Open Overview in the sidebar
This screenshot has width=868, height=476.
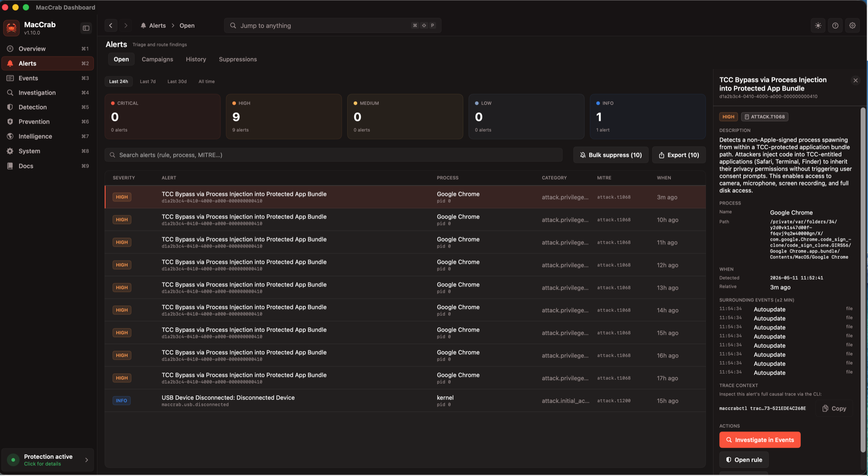coord(48,49)
